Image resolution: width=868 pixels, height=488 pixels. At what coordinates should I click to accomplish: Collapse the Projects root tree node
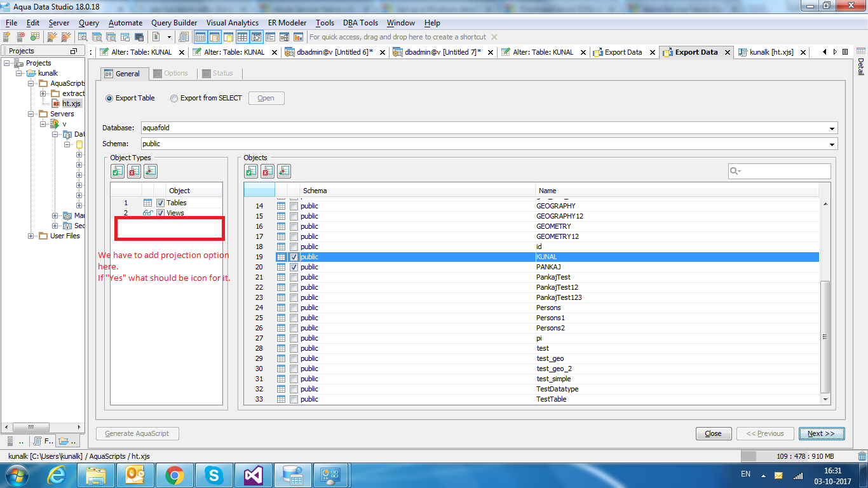[x=7, y=63]
